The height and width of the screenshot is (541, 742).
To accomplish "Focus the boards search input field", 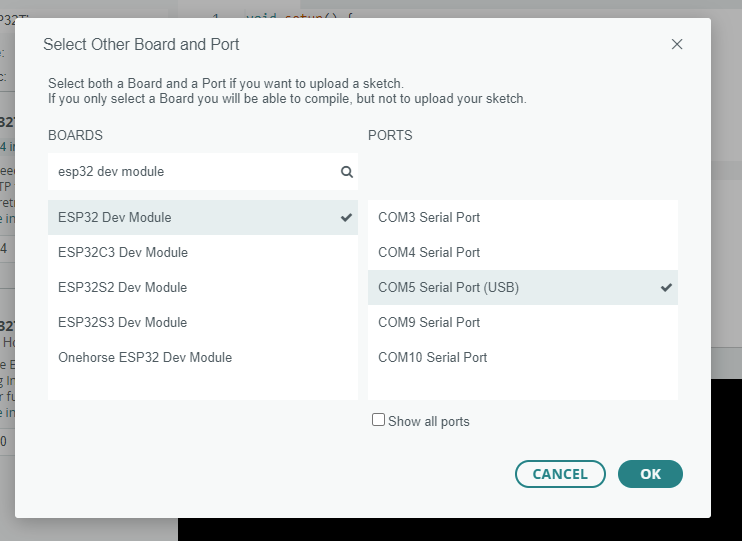I will point(190,172).
